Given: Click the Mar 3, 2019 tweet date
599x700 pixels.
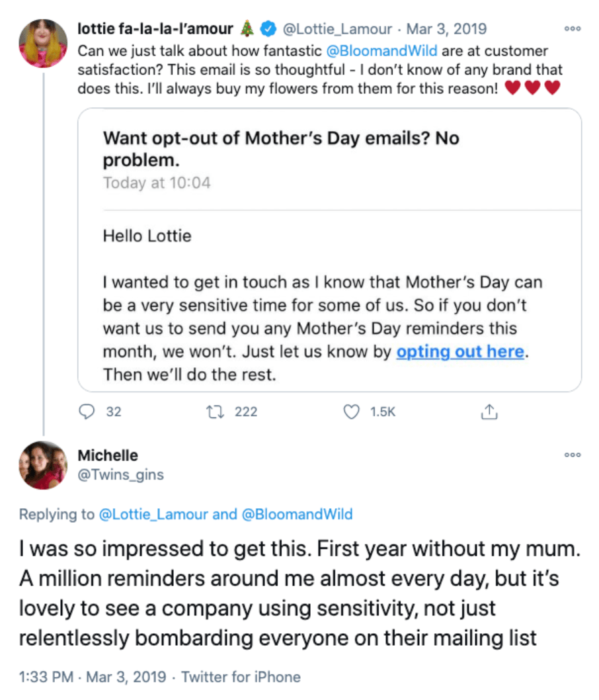Looking at the screenshot, I should 446,29.
